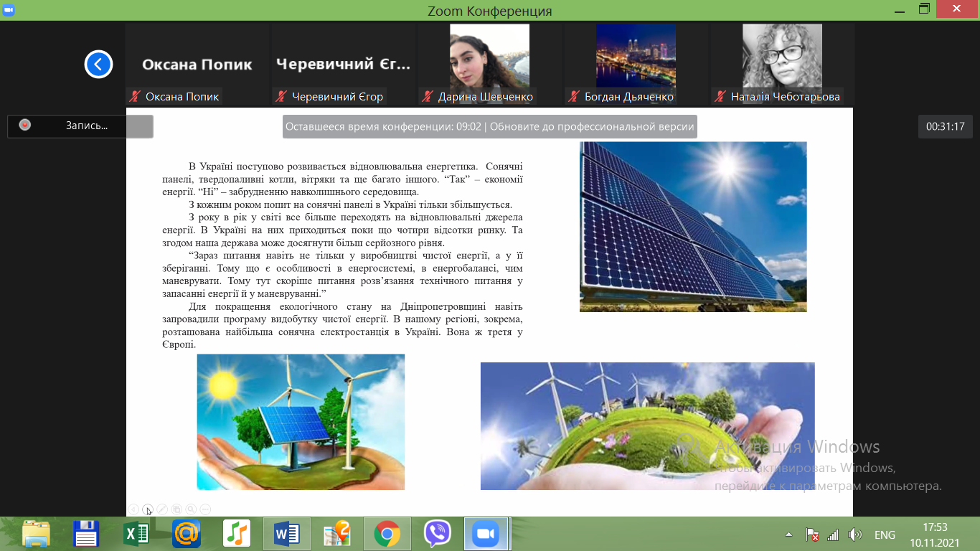The width and height of the screenshot is (980, 551).
Task: Click muted mic icon beside Черевичний Єгор
Action: [x=281, y=96]
